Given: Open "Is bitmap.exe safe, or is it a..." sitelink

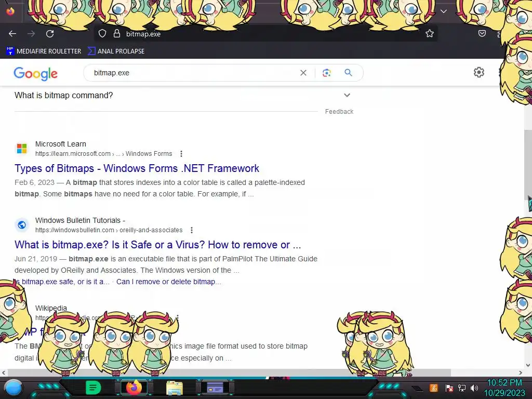Looking at the screenshot, I should 62,282.
